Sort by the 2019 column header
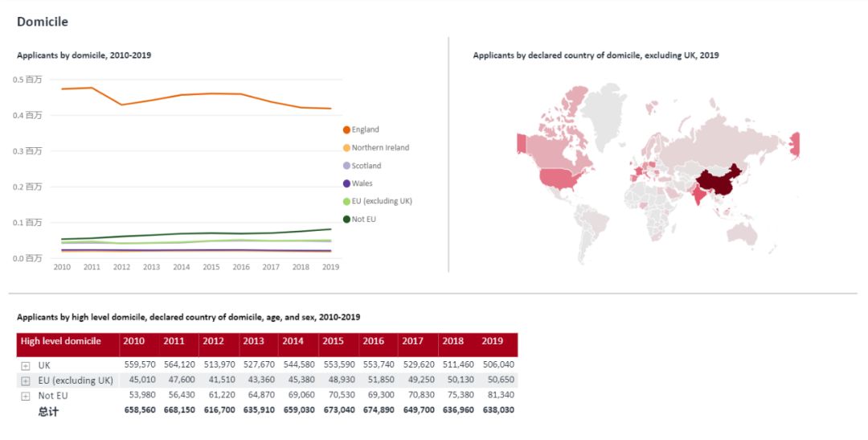This screenshot has width=868, height=440. 492,341
